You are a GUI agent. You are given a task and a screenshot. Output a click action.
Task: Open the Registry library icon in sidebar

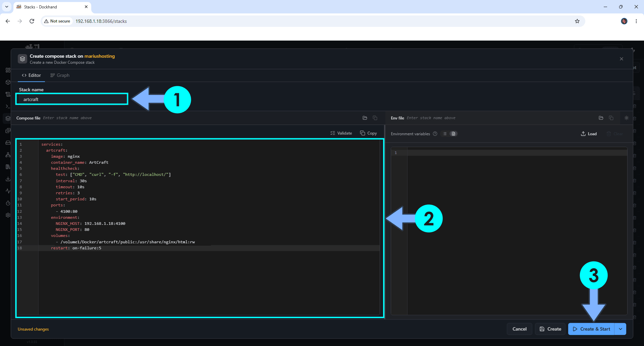coord(8,167)
